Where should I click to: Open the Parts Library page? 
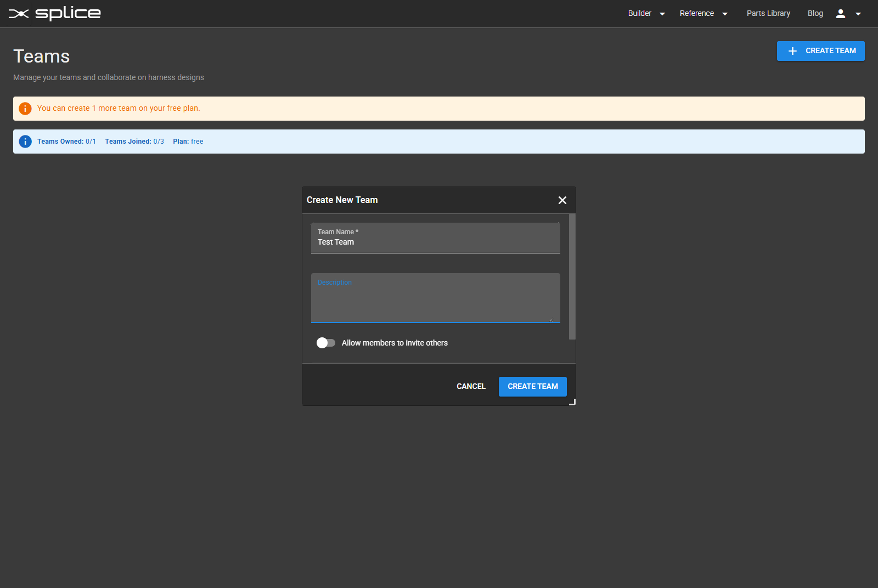(x=768, y=13)
